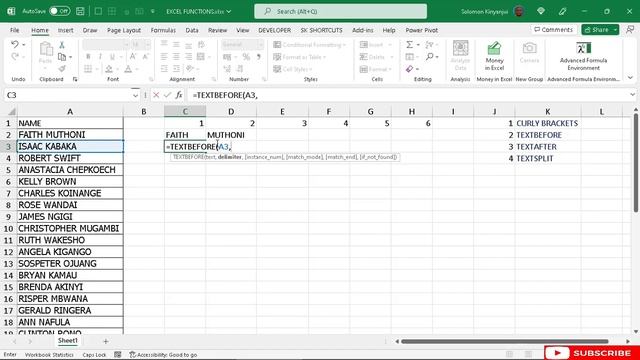640x360 pixels.
Task: Select cell D2 MUTHONI
Action: pyautogui.click(x=231, y=135)
